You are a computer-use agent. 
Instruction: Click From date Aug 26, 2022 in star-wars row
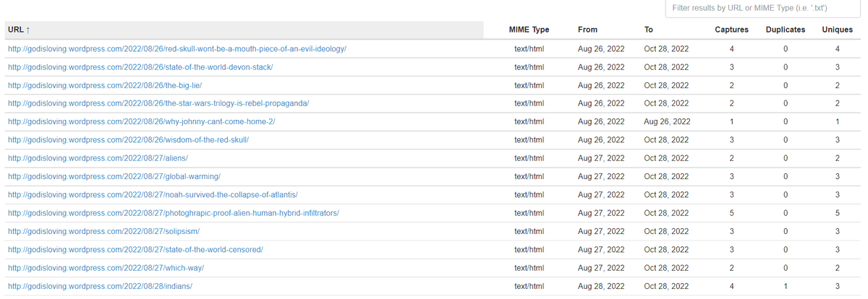tap(601, 103)
